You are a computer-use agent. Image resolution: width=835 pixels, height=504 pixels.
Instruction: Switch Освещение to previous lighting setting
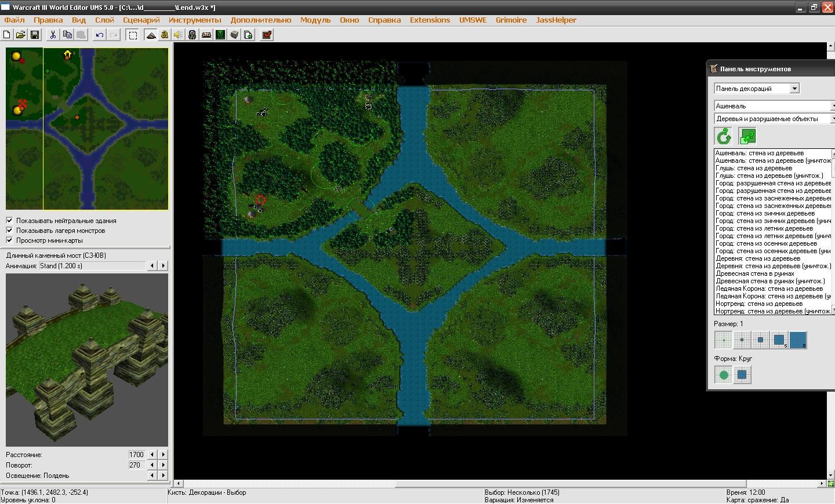pos(153,476)
